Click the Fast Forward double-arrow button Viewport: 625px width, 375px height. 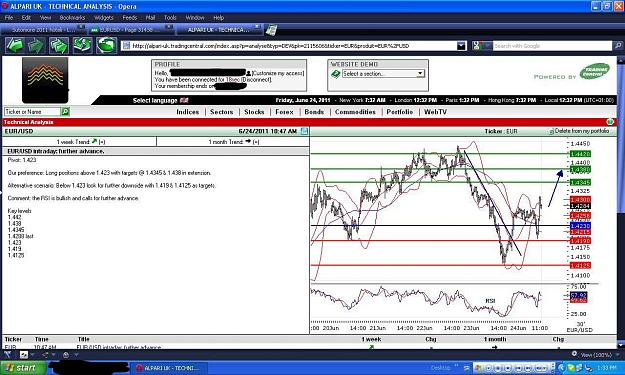click(58, 45)
